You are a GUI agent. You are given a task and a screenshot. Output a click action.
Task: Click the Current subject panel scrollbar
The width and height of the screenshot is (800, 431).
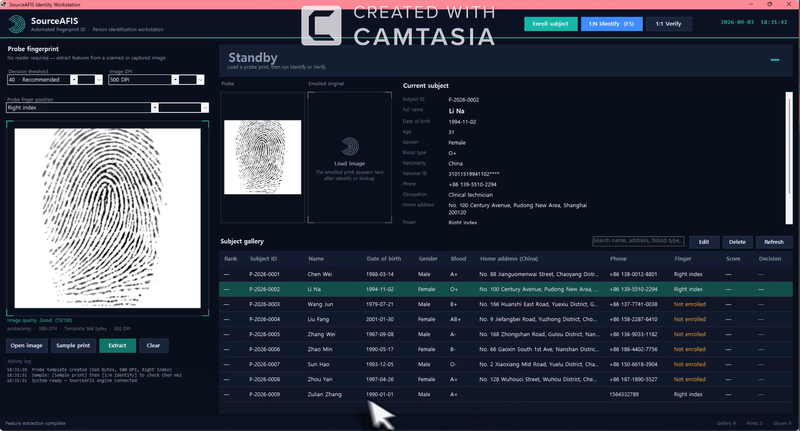click(789, 157)
